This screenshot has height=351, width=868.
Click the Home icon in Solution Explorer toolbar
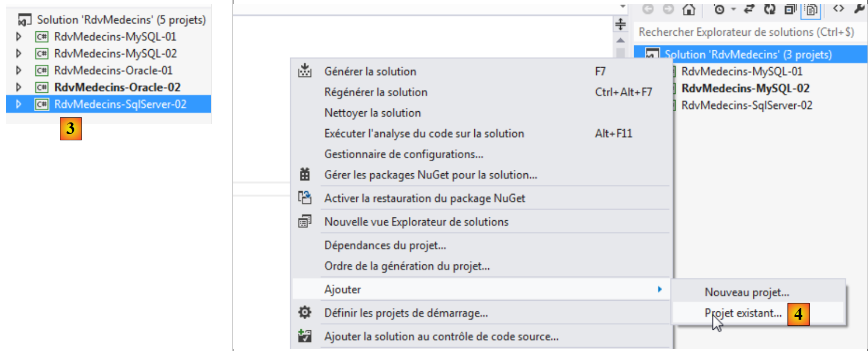click(689, 10)
